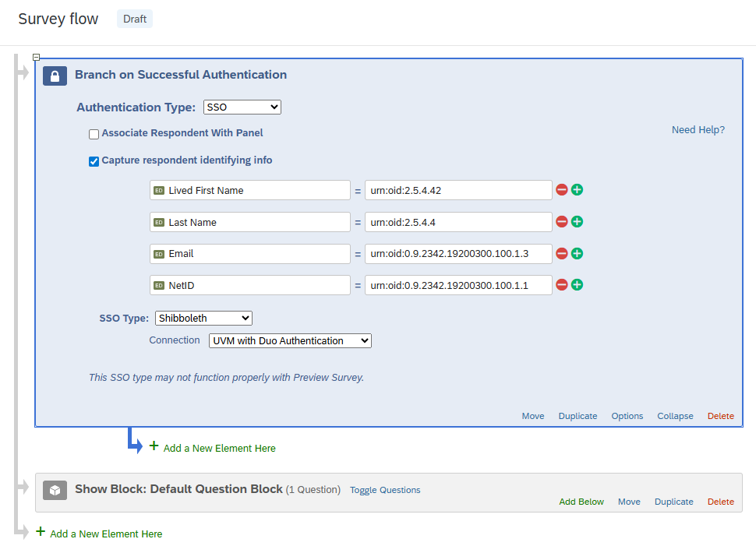
Task: Enable Associate Respondent With Panel checkbox
Action: tap(94, 134)
